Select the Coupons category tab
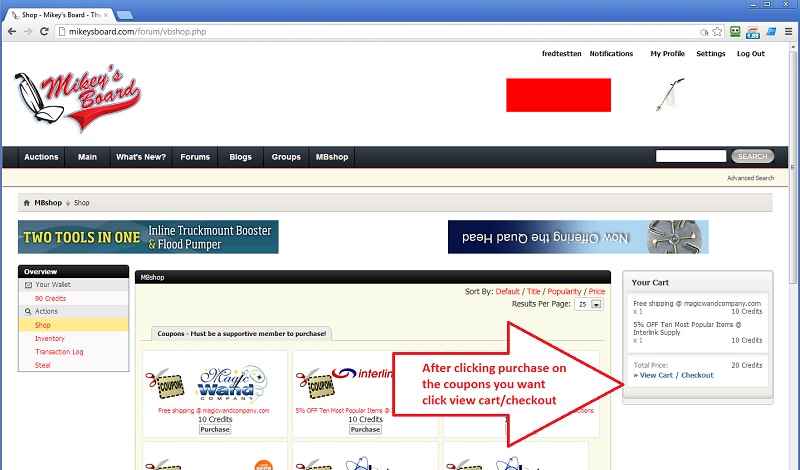This screenshot has height=470, width=800. [241, 334]
